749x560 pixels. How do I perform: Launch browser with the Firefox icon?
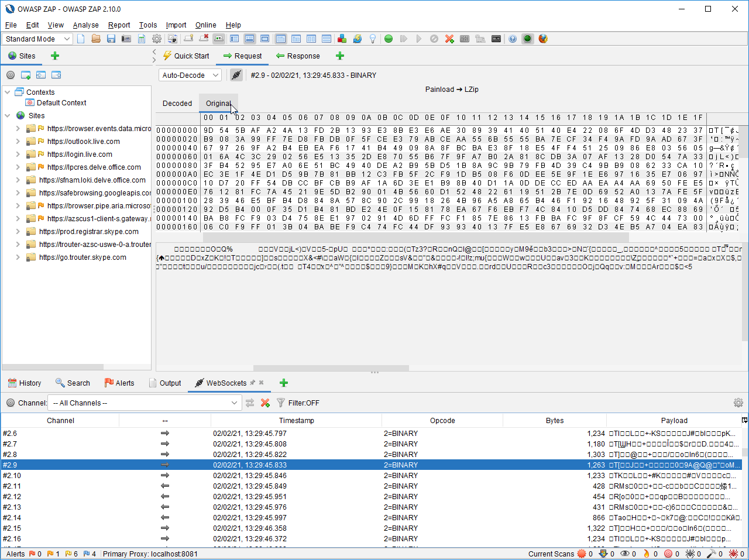[543, 39]
